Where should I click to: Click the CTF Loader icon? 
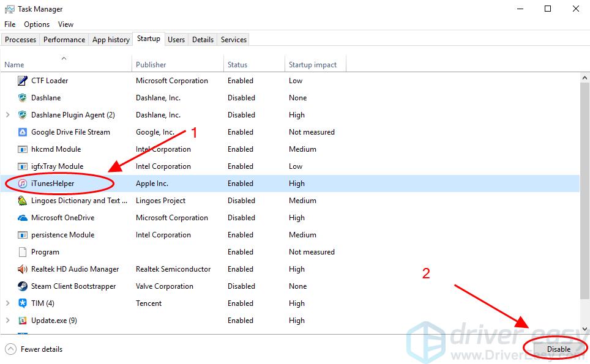click(23, 80)
